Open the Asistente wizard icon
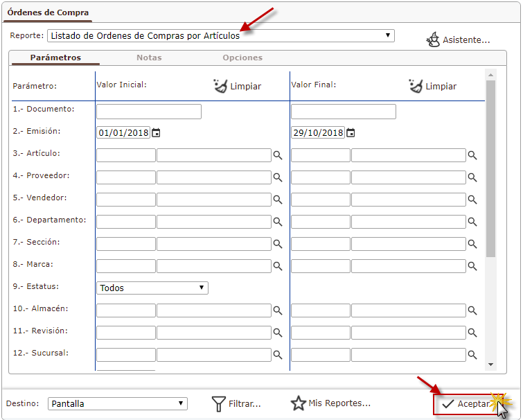This screenshot has width=523, height=420. [433, 40]
